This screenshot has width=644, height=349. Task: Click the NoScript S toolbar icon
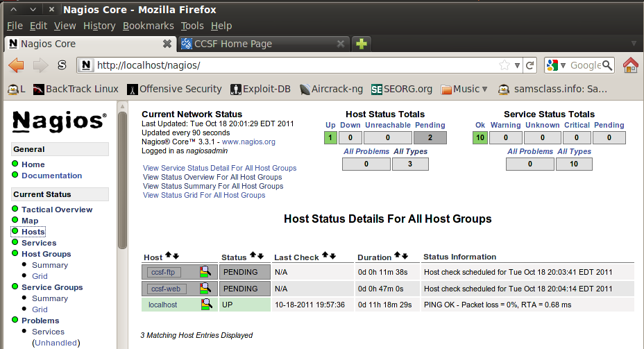click(62, 65)
